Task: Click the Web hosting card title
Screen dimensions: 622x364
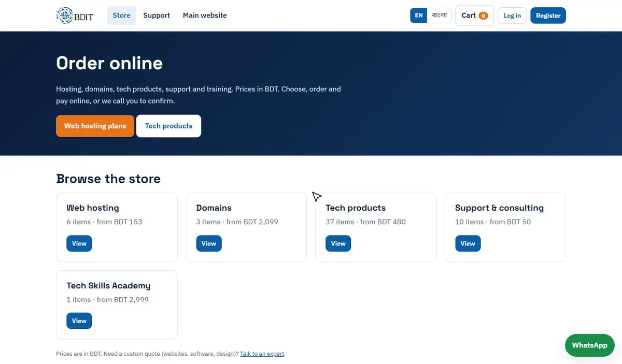Action: 93,208
